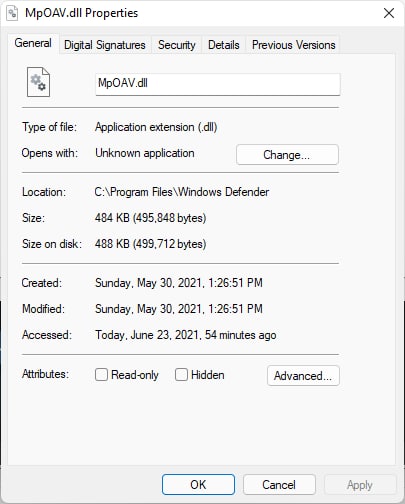Open the Advanced... attributes dialog

click(x=303, y=376)
